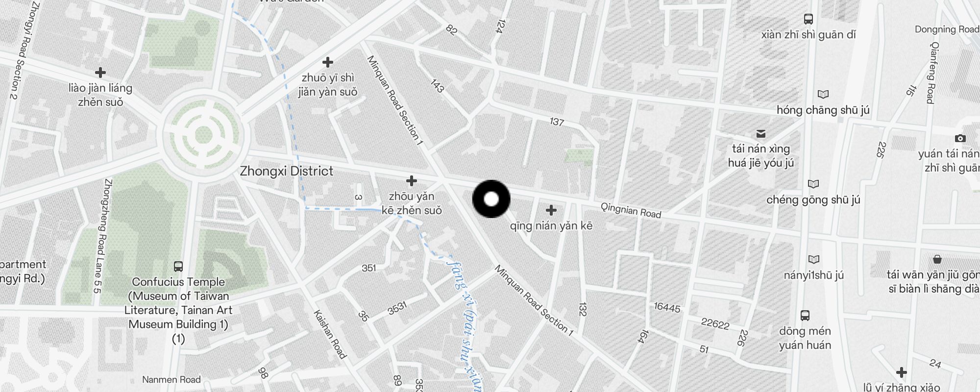Select the shopping bag icon above tái wān yān jiǔ
980x392 pixels.
click(x=937, y=259)
